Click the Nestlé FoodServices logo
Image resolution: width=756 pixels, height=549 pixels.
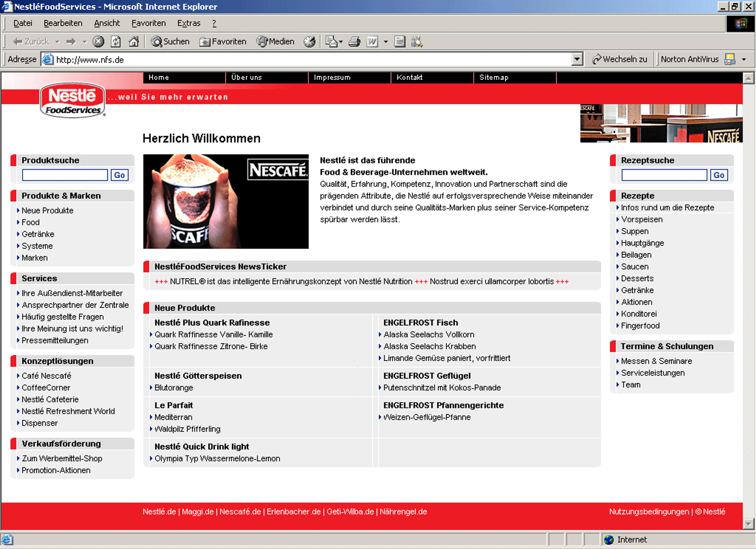click(73, 100)
